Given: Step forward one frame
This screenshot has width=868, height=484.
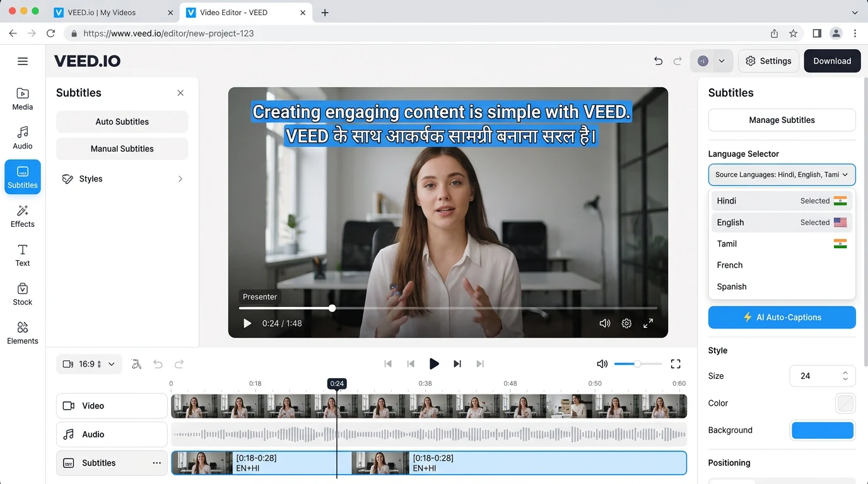Looking at the screenshot, I should [x=457, y=364].
